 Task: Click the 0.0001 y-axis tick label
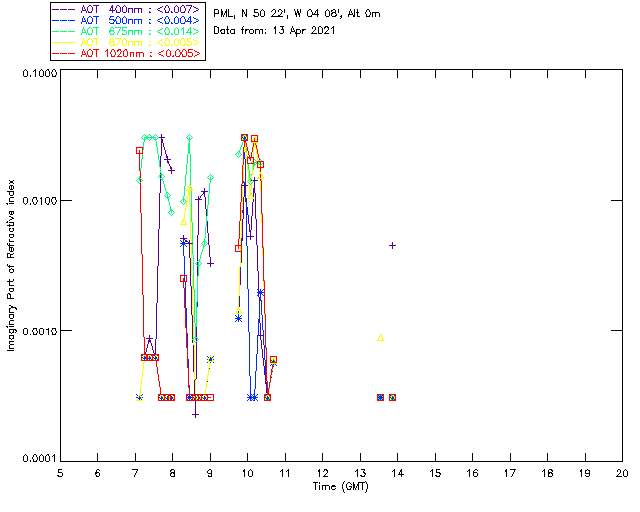tap(38, 459)
